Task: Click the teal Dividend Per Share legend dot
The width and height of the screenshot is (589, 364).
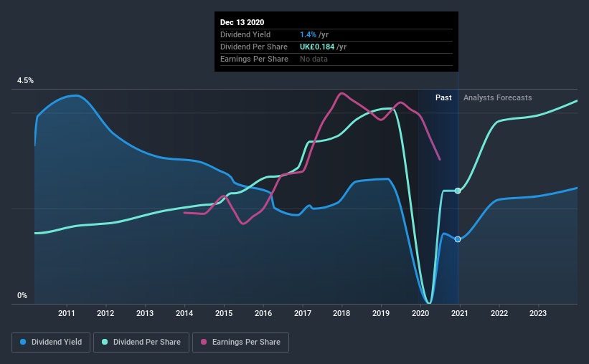Action: point(105,342)
